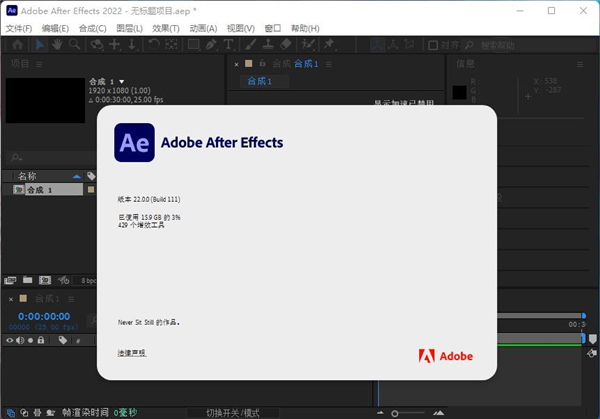This screenshot has height=419, width=600.
Task: Toggle the layer switches pane at the timeline bottom left
Action: point(11,412)
